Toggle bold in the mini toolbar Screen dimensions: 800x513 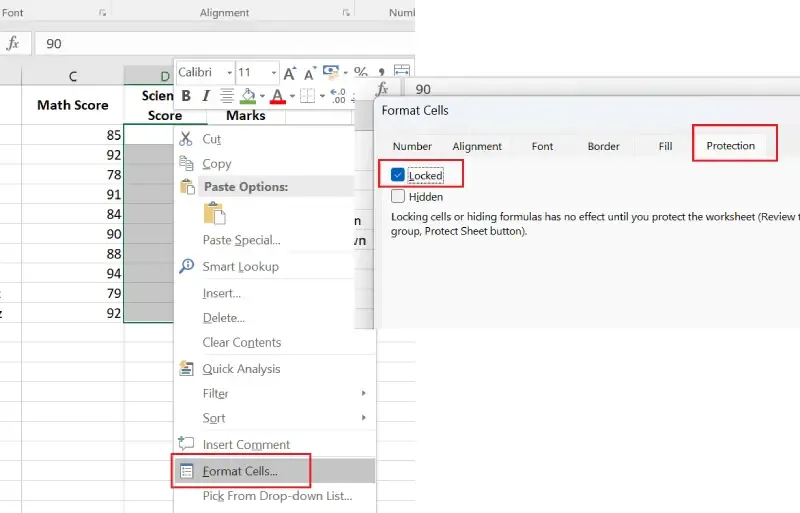(186, 95)
